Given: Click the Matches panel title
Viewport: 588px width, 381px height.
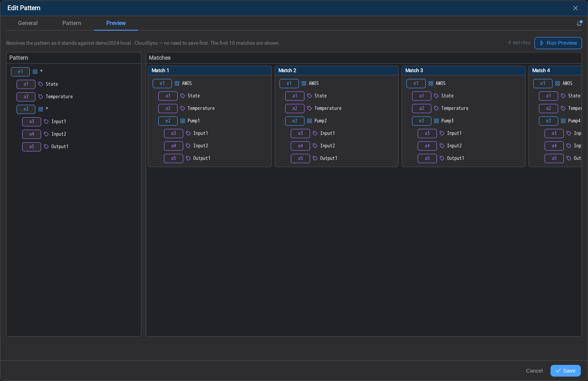Looking at the screenshot, I should pyautogui.click(x=160, y=58).
